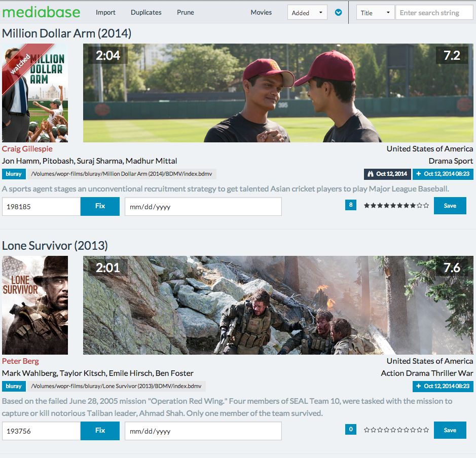Click the Lone Survivor file path
Image resolution: width=476 pixels, height=458 pixels.
point(117,386)
